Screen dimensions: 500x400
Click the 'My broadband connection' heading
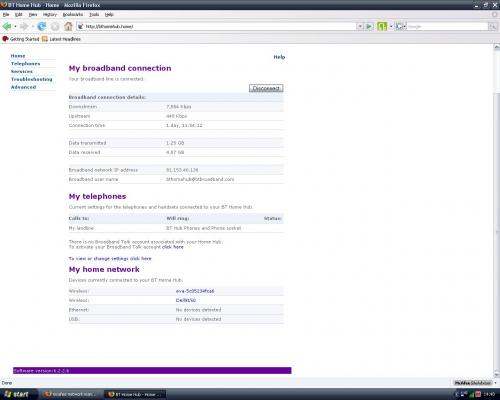coord(120,68)
